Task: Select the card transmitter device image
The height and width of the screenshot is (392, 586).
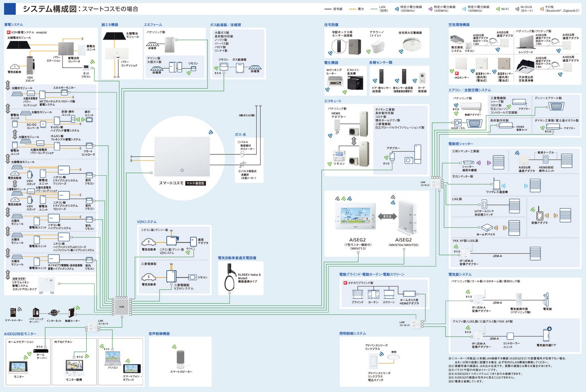Action: [x=422, y=79]
